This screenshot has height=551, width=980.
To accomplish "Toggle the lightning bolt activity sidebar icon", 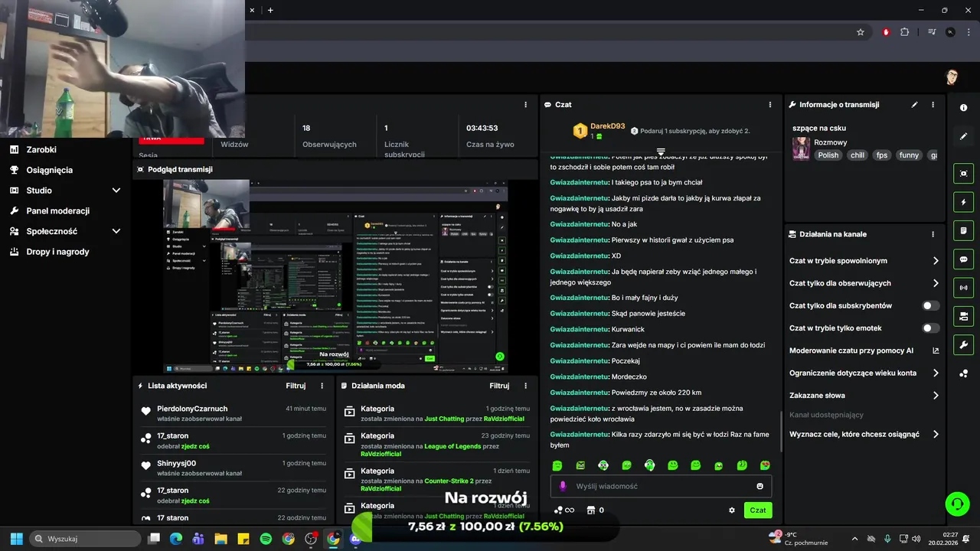I will point(964,202).
